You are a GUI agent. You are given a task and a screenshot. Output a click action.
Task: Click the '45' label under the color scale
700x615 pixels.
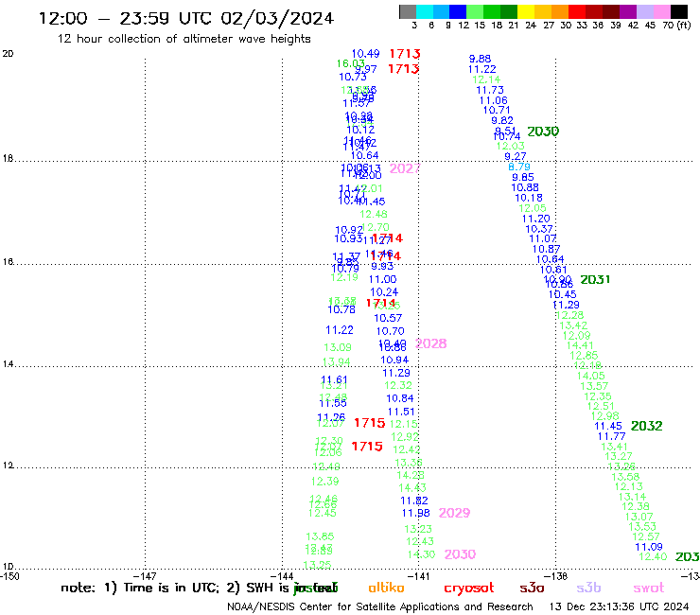tap(650, 26)
